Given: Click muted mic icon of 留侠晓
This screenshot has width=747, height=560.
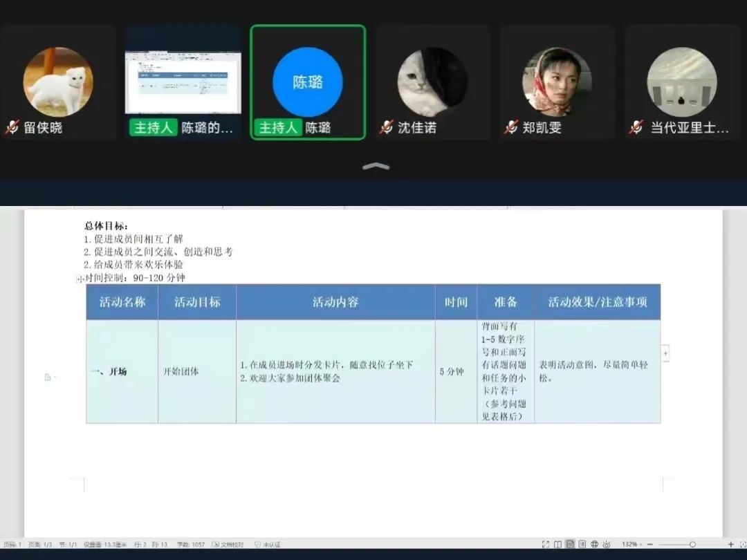Looking at the screenshot, I should click(x=12, y=128).
